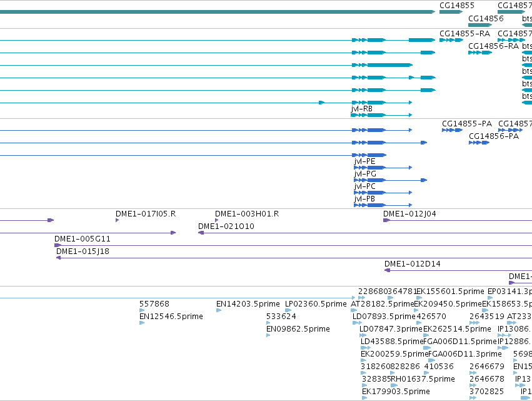Select the CG14855 gene label

[457, 6]
